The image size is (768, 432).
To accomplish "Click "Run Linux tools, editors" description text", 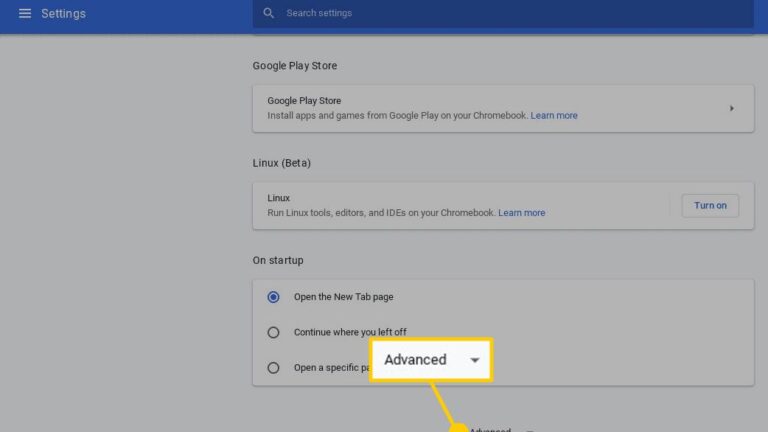I will click(382, 213).
